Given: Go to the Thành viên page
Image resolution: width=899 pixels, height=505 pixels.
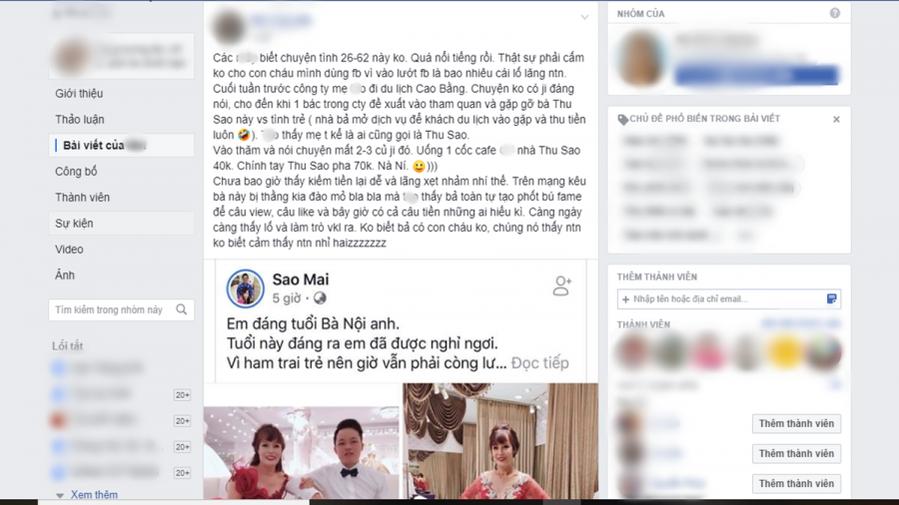Looking at the screenshot, I should click(82, 197).
